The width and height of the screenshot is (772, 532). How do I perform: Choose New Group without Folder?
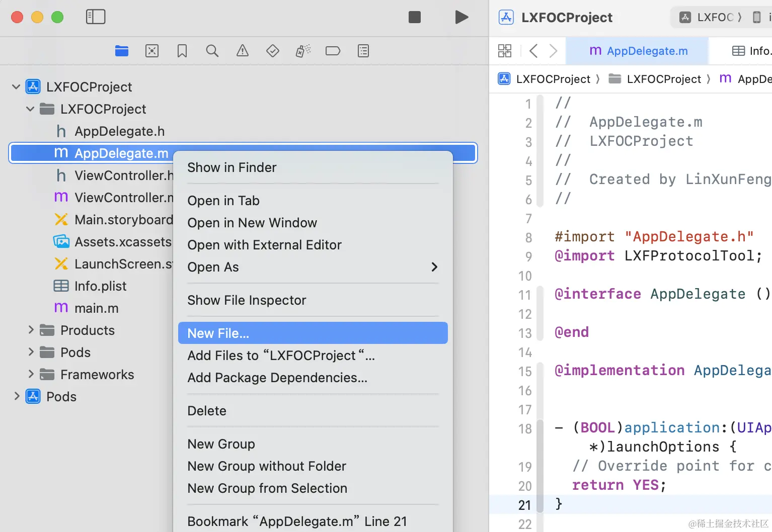313,466
